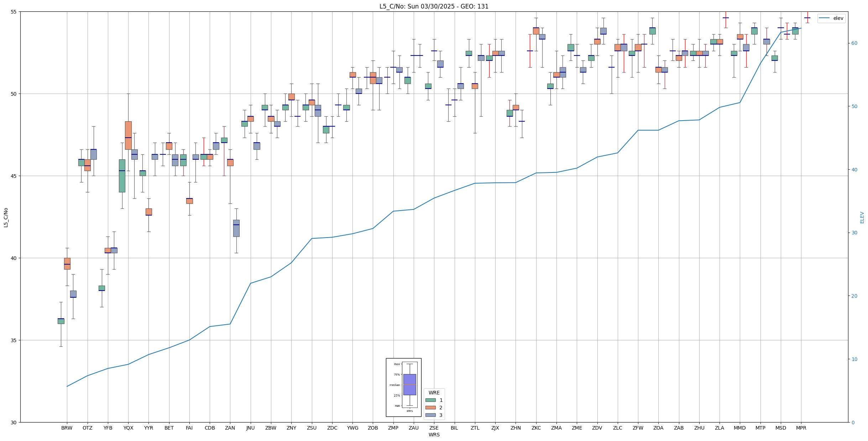Click the BRW station tick label
This screenshot has width=868, height=441.
tap(67, 428)
